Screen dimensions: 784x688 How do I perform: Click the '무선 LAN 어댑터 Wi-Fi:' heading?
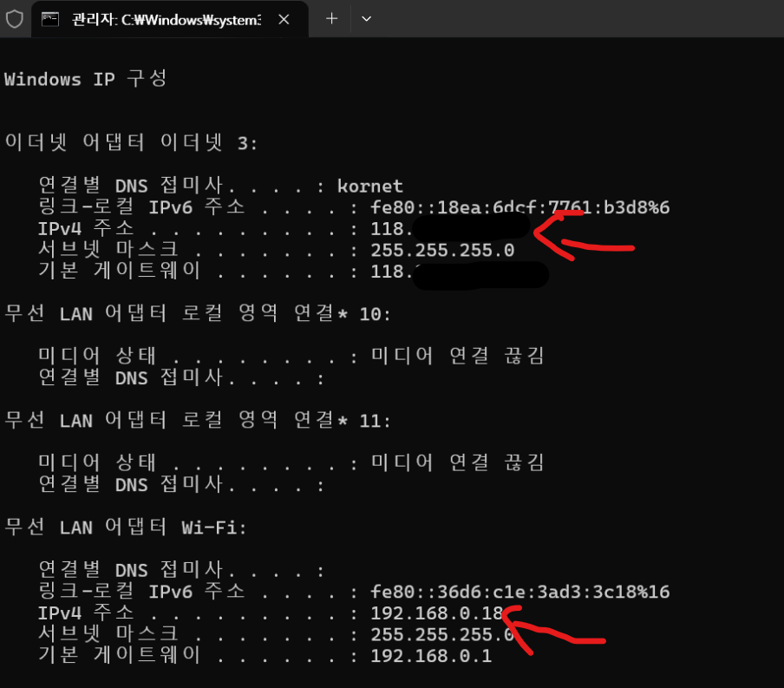[126, 527]
